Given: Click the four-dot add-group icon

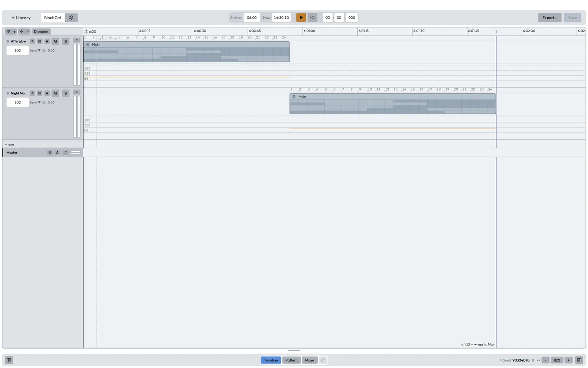Looking at the screenshot, I should [22, 31].
